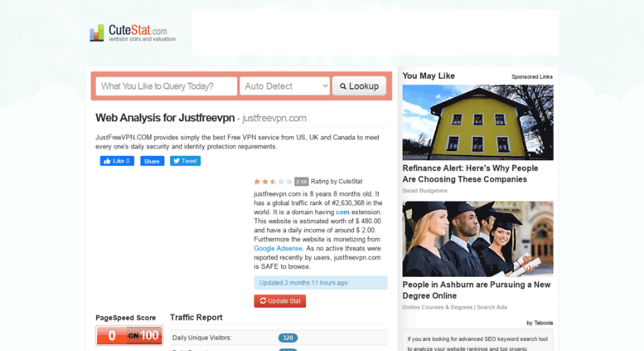The width and height of the screenshot is (644, 351).
Task: Click the Lookup button
Action: pyautogui.click(x=359, y=86)
